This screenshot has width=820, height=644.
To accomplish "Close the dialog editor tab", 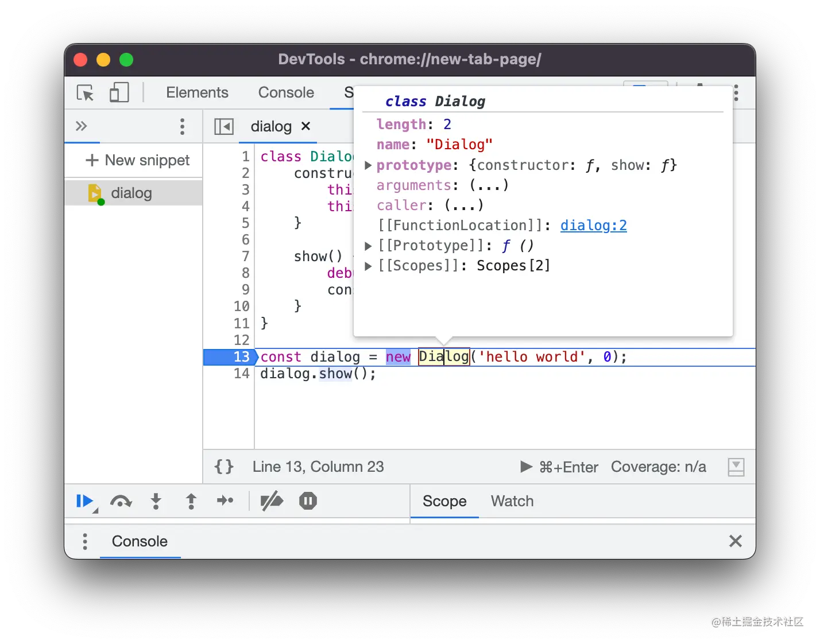I will tap(306, 126).
